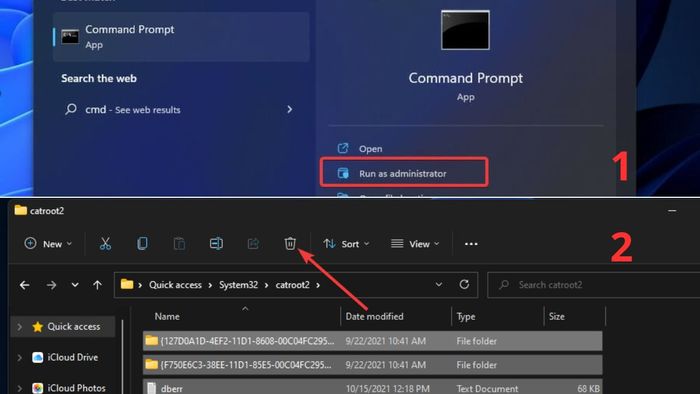This screenshot has width=700, height=394.
Task: Expand the address bar history dropdown
Action: [x=439, y=285]
